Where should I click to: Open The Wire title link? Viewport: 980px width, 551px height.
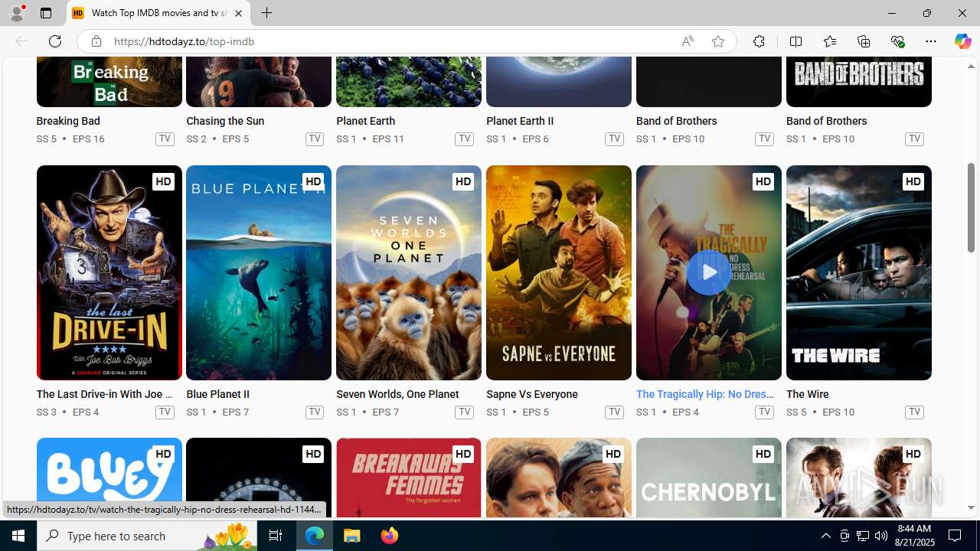[808, 394]
